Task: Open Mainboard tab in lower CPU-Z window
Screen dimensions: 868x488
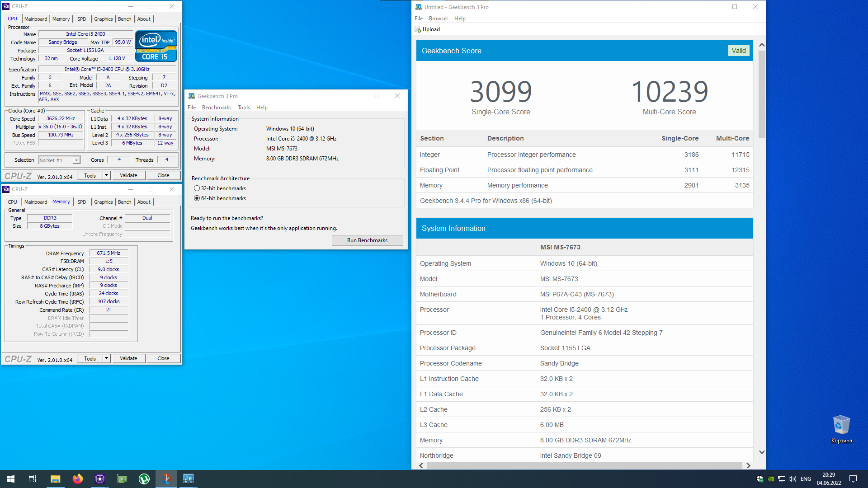Action: [x=36, y=202]
